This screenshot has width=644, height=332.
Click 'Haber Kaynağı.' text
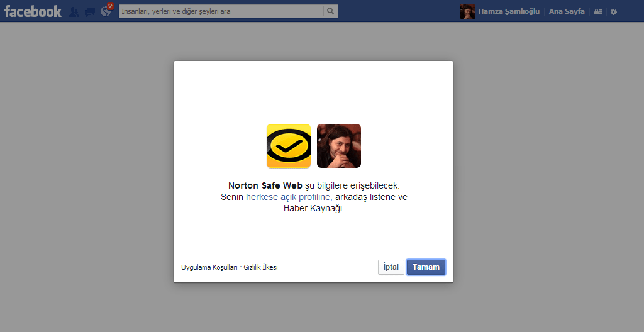point(314,208)
